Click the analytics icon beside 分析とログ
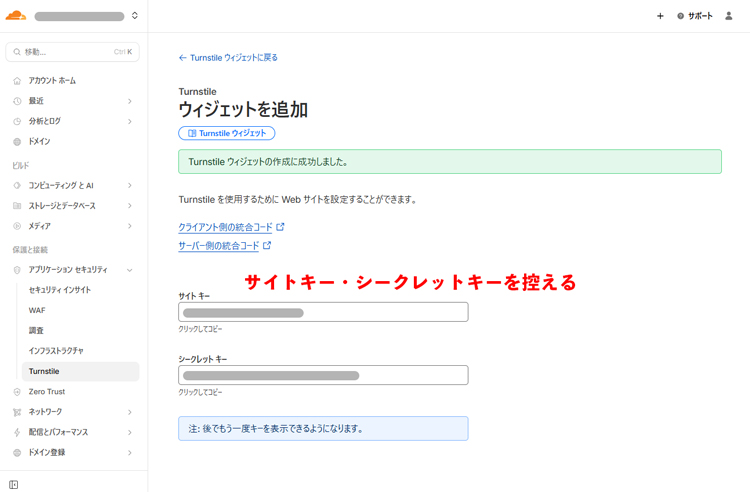This screenshot has width=750, height=492. (x=17, y=121)
